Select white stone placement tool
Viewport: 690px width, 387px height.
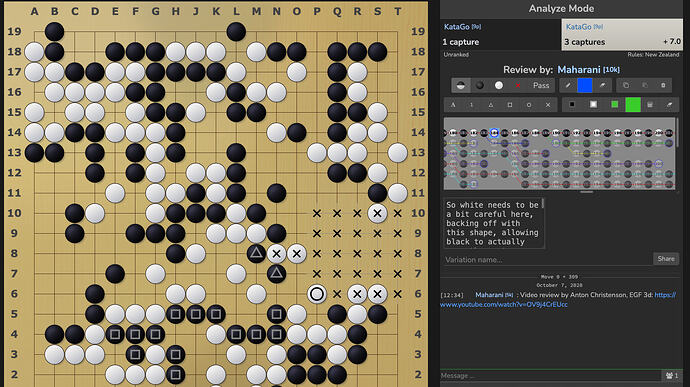pyautogui.click(x=499, y=85)
